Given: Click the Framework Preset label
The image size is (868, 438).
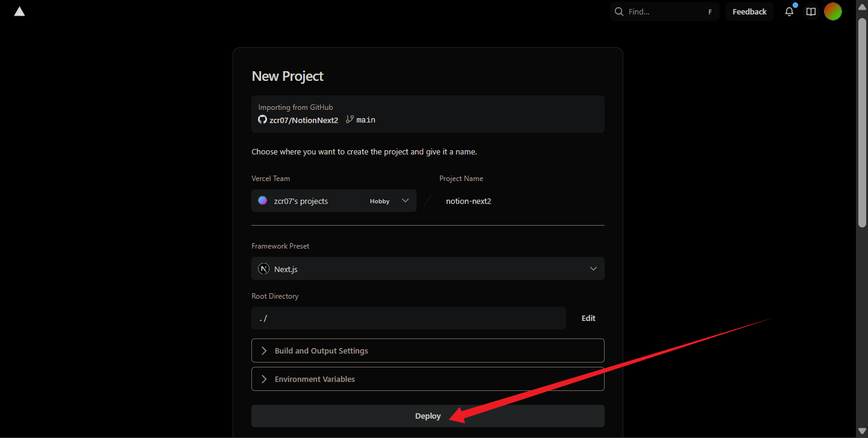Looking at the screenshot, I should [280, 246].
